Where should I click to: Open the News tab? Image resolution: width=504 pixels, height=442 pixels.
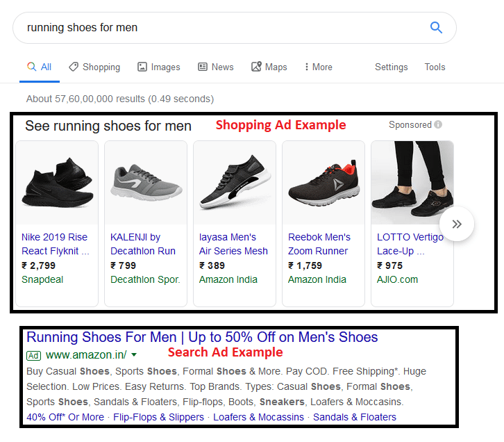[216, 67]
